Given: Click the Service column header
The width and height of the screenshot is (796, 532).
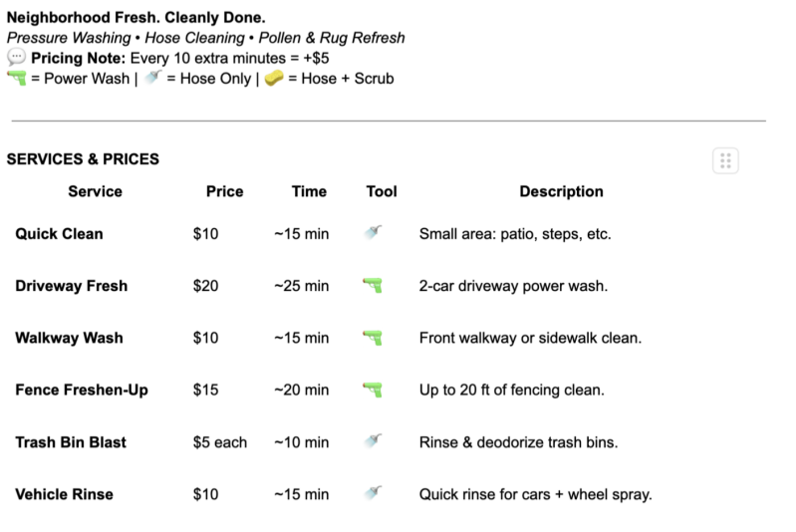Looking at the screenshot, I should tap(95, 191).
